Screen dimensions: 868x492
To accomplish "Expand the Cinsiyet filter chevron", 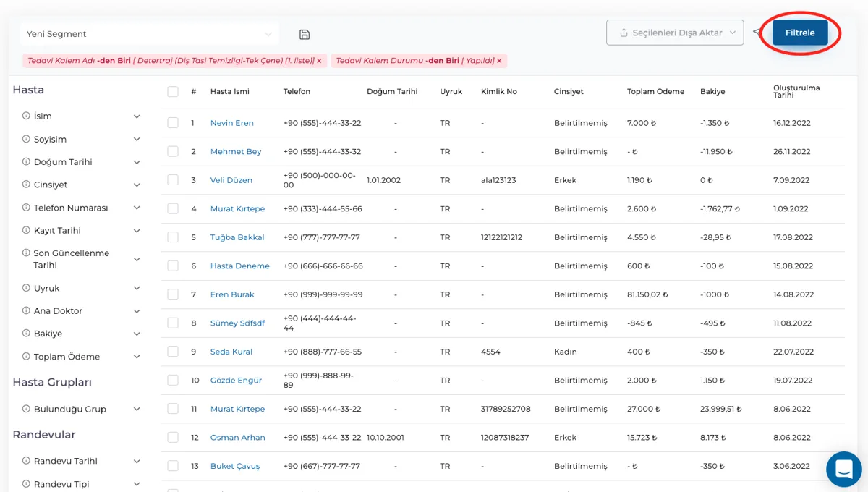I will click(137, 184).
